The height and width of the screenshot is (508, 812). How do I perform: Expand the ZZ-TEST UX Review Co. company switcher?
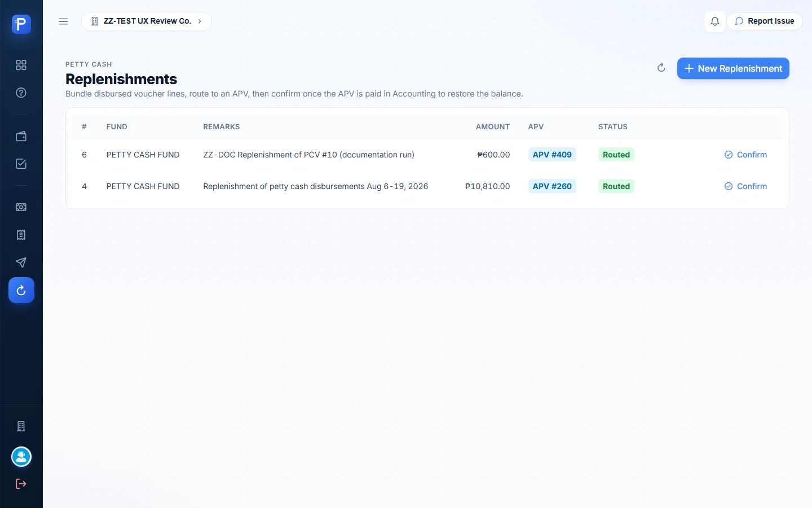pos(147,21)
